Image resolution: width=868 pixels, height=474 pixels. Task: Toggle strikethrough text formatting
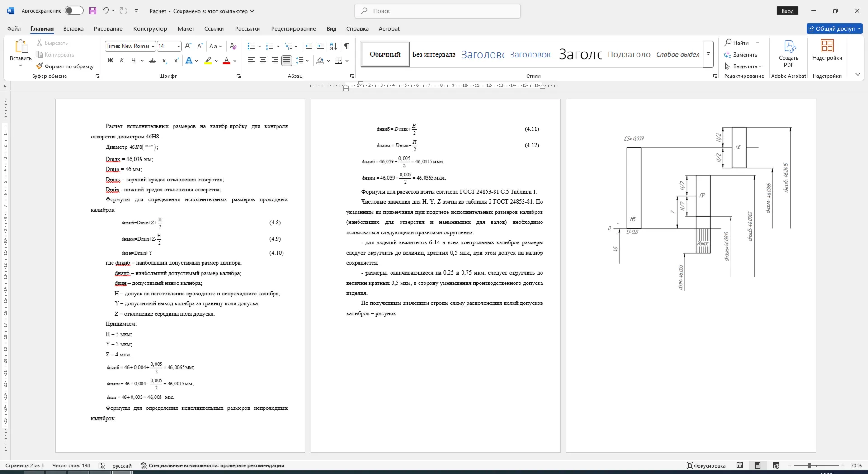point(152,61)
